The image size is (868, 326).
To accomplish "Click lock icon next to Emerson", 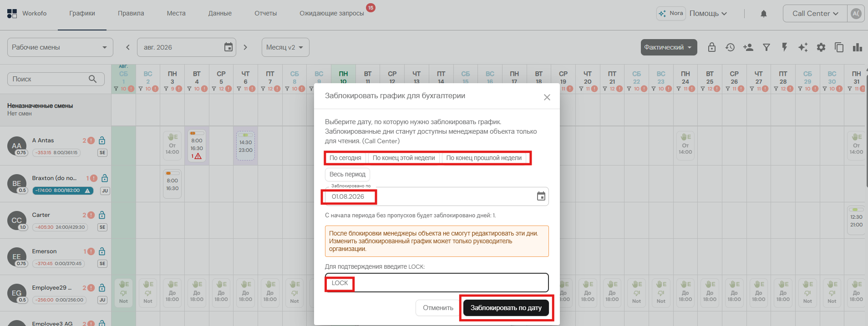I will click(x=102, y=251).
